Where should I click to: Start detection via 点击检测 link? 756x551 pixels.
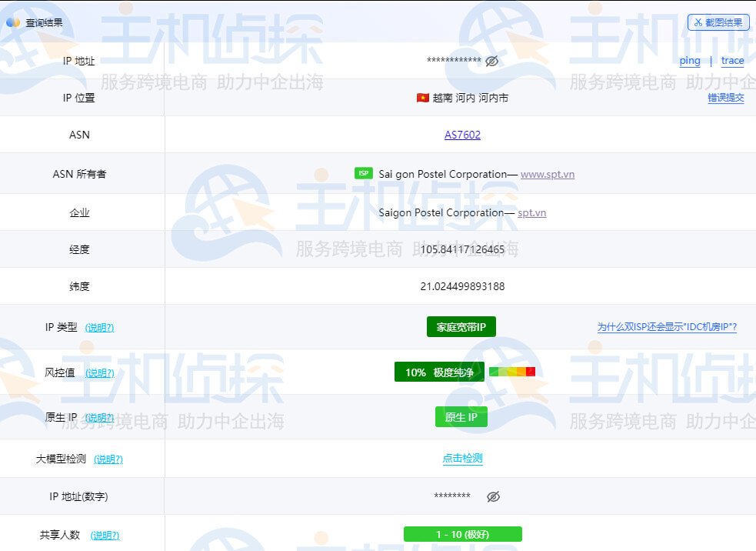462,458
